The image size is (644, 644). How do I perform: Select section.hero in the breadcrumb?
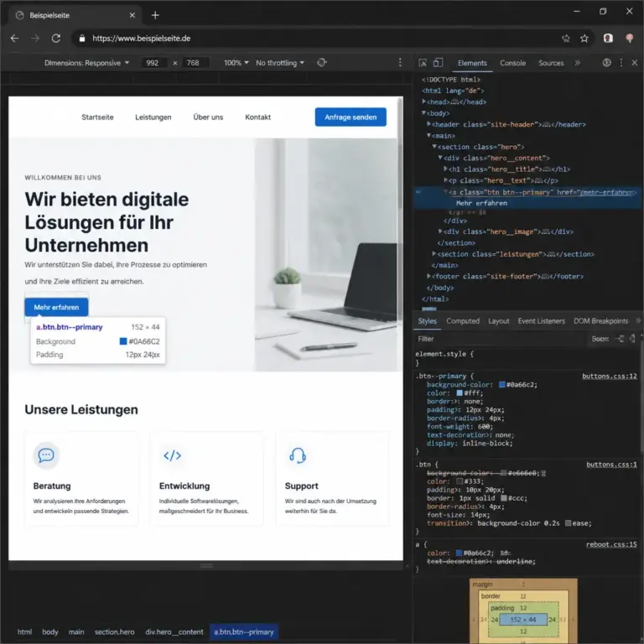tap(114, 631)
